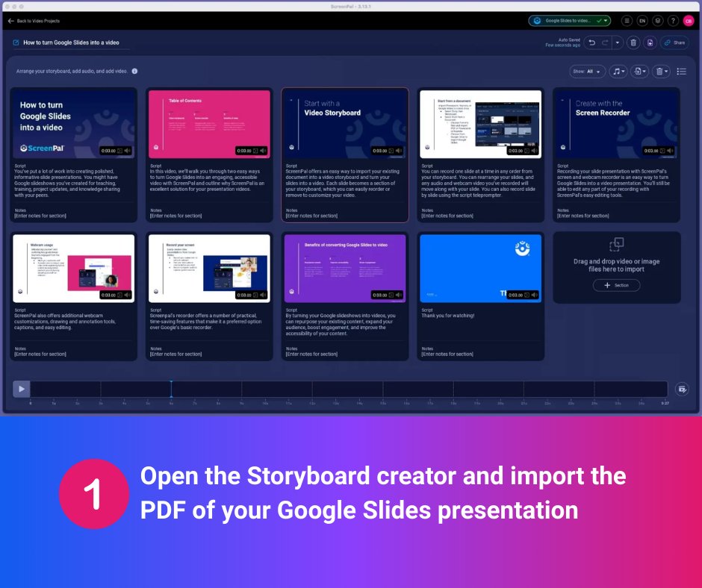The height and width of the screenshot is (588, 702).
Task: Select the blue 'Thank you' slide thumbnail
Action: point(480,269)
